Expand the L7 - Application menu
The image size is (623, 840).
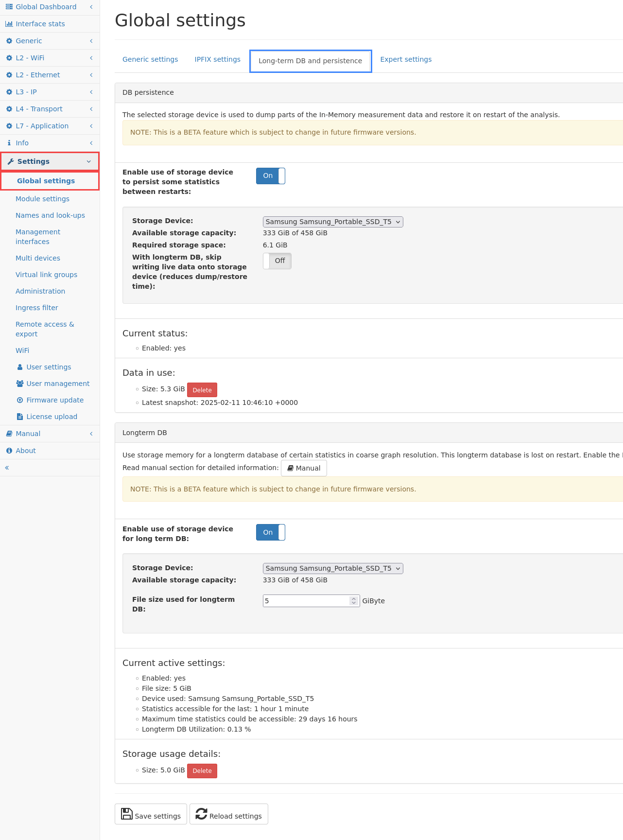coord(50,126)
